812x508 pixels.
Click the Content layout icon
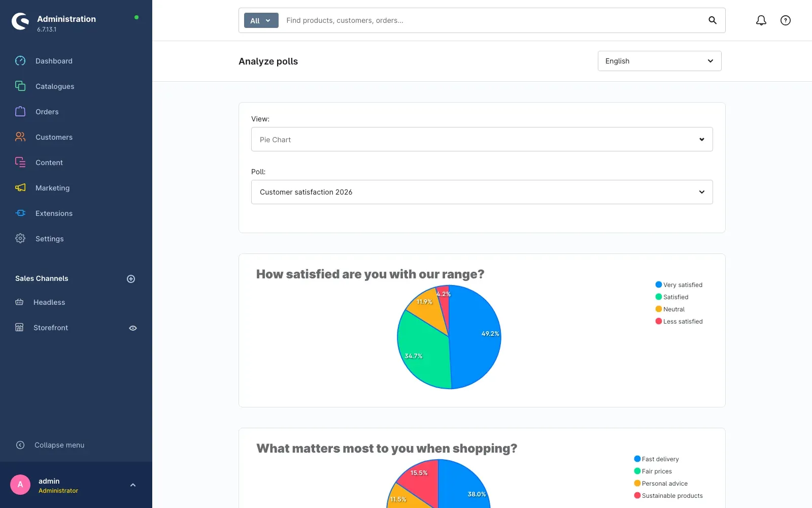click(x=20, y=163)
